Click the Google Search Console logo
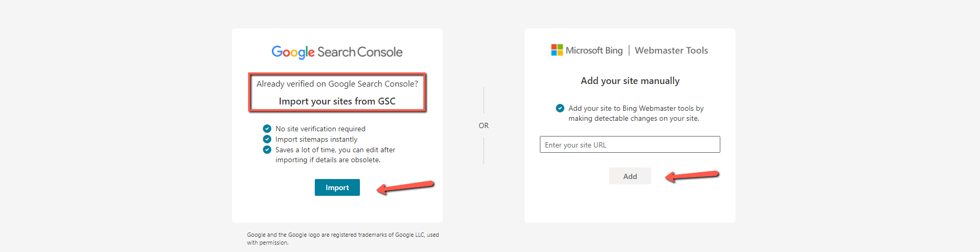Screen dimensions: 980x252 click(337, 52)
